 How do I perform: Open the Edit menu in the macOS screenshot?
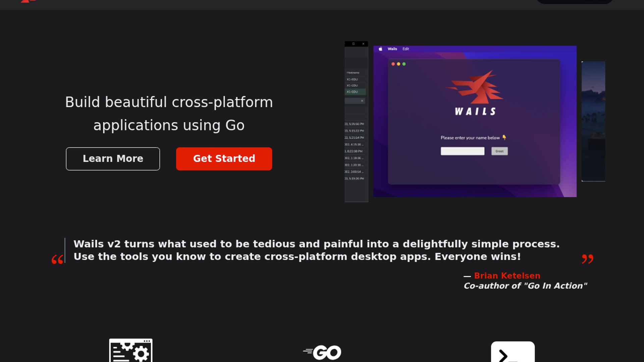[x=406, y=49]
